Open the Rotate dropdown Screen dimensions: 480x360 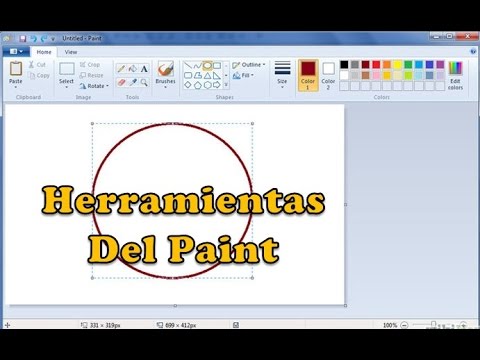[x=94, y=86]
